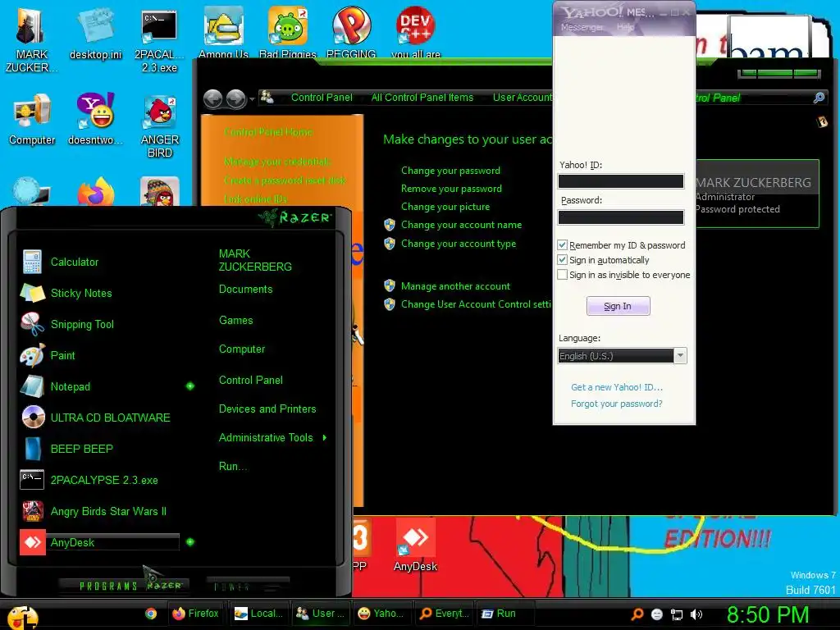
Task: Open Computer from Start menu right column
Action: tap(242, 349)
